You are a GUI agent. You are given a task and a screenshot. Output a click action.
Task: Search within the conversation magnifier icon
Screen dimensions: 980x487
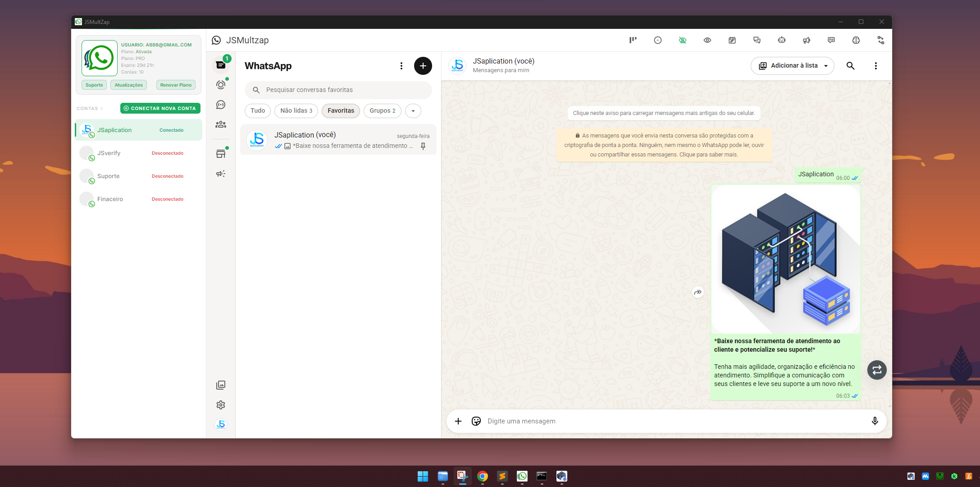pyautogui.click(x=851, y=66)
